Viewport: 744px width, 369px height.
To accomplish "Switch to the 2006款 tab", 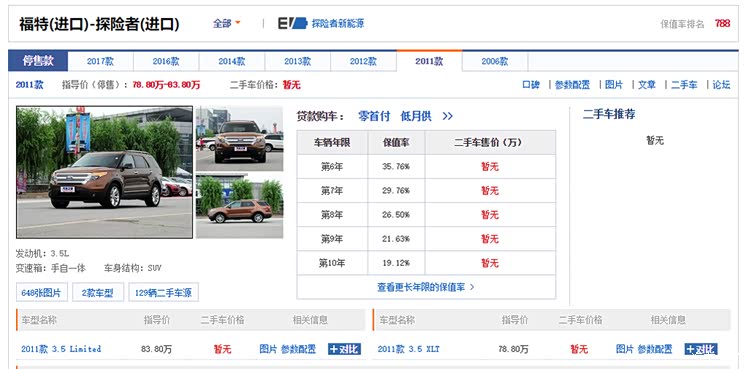I will click(x=495, y=61).
